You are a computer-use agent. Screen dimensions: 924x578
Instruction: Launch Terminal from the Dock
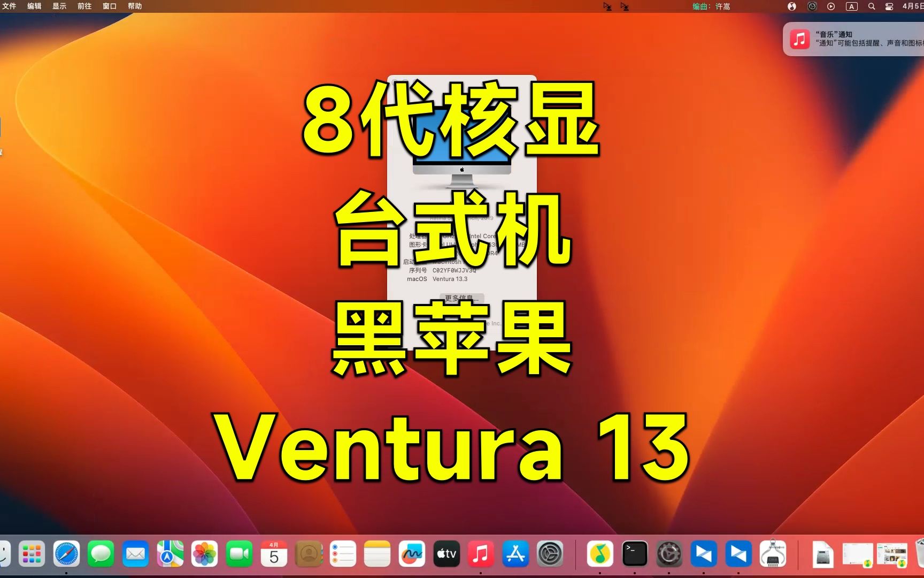635,554
